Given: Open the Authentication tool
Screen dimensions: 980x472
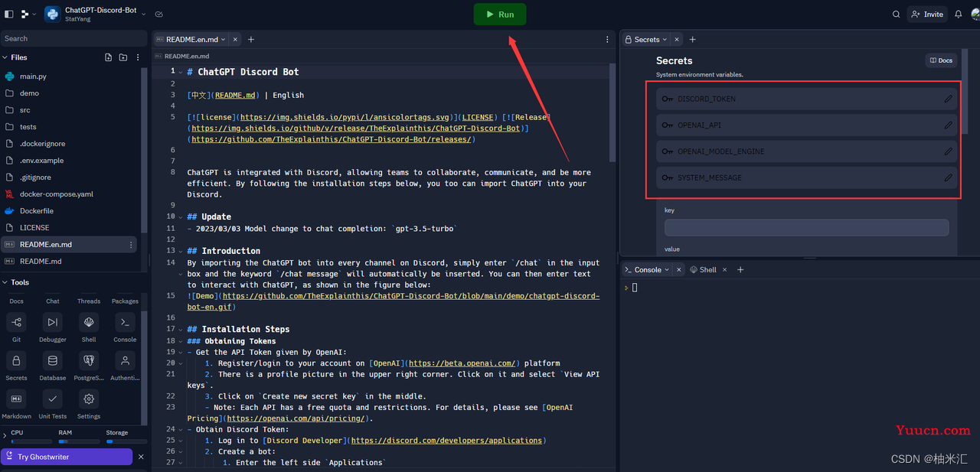Looking at the screenshot, I should 125,366.
